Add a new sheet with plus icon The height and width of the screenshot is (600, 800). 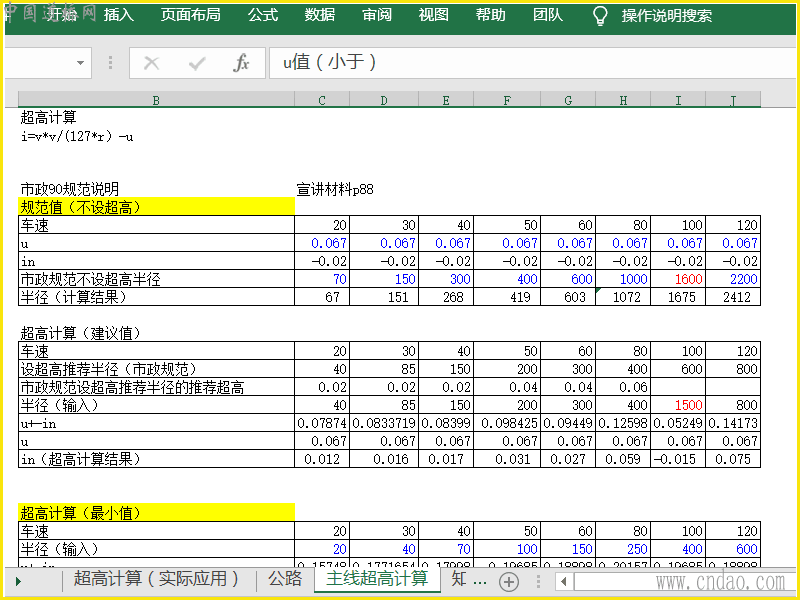509,581
